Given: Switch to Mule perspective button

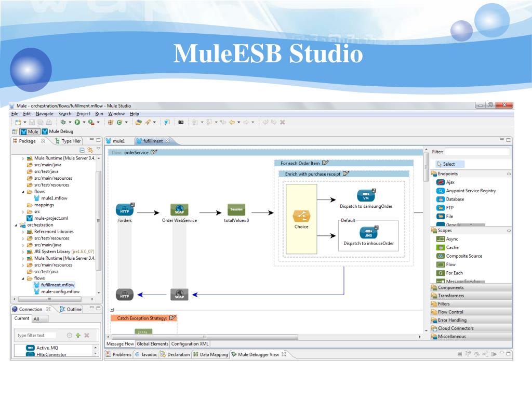Looking at the screenshot, I should (30, 131).
